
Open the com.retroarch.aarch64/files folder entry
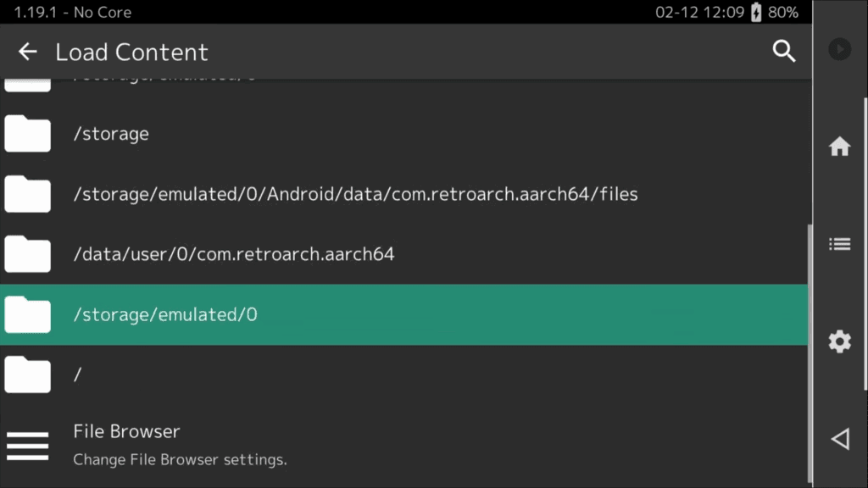coord(355,194)
